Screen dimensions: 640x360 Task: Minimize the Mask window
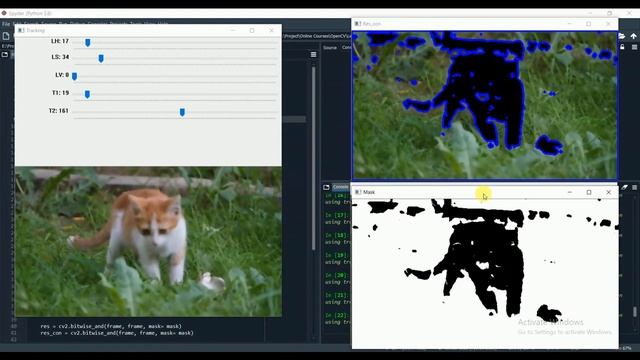click(570, 192)
